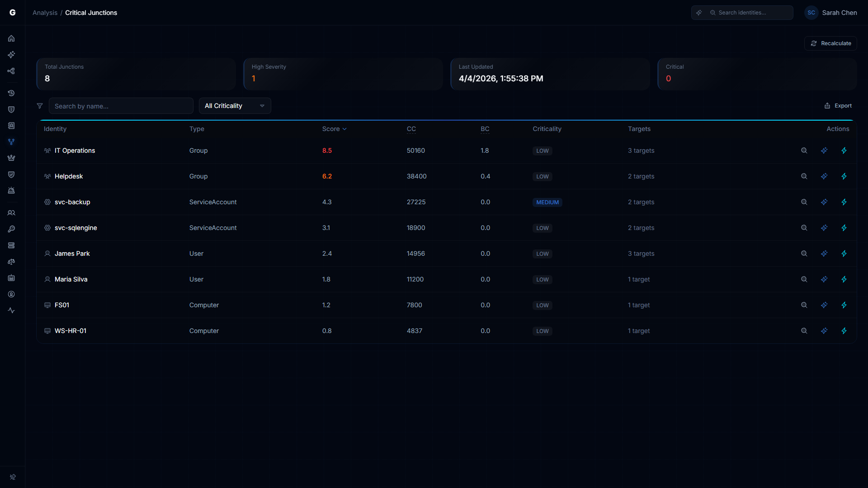868x488 pixels.
Task: Toggle Score column sort order
Action: click(x=335, y=129)
